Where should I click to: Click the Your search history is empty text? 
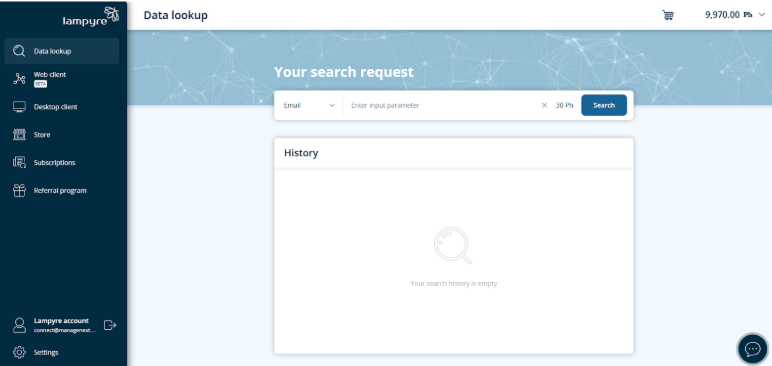click(453, 284)
